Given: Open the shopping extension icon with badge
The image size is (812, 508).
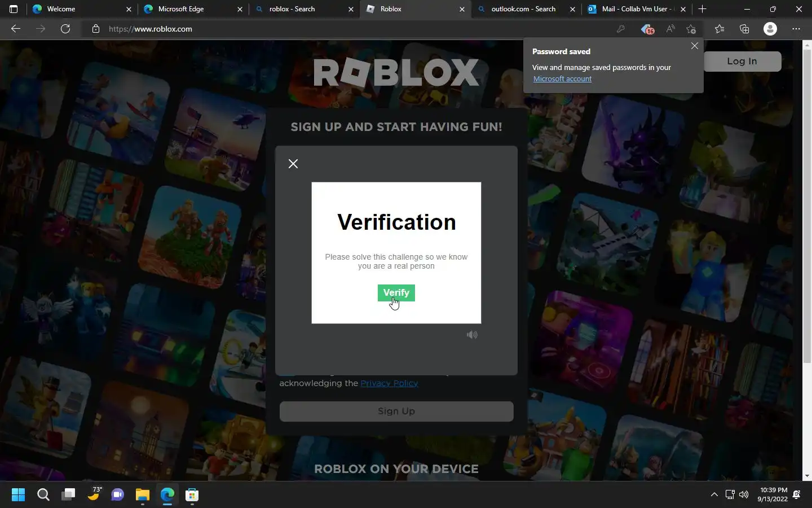Looking at the screenshot, I should click(x=647, y=29).
